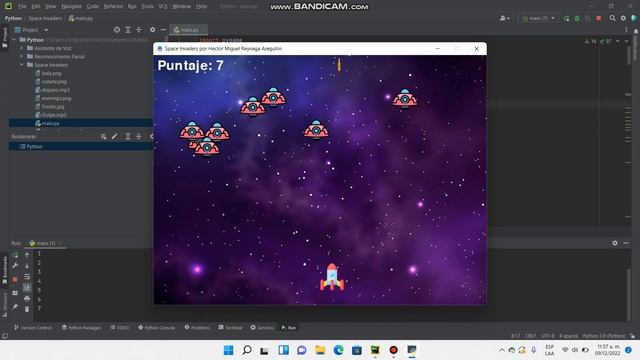
Task: Click the rerun icon in Run panel
Action: click(x=15, y=255)
